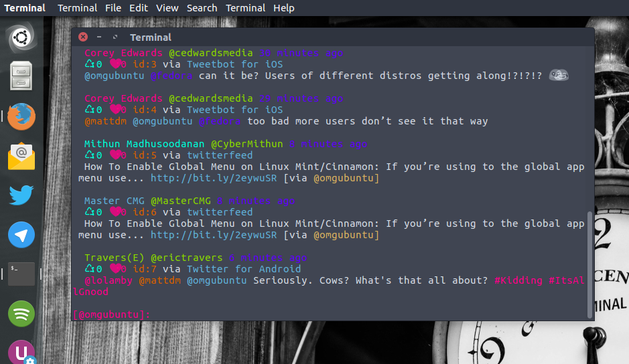Open Spotify from the dock
This screenshot has width=629, height=364.
pos(21,314)
